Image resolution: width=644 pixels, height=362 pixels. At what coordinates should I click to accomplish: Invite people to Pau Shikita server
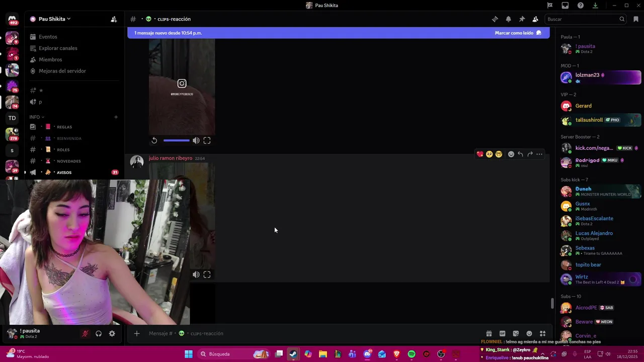pos(114,19)
